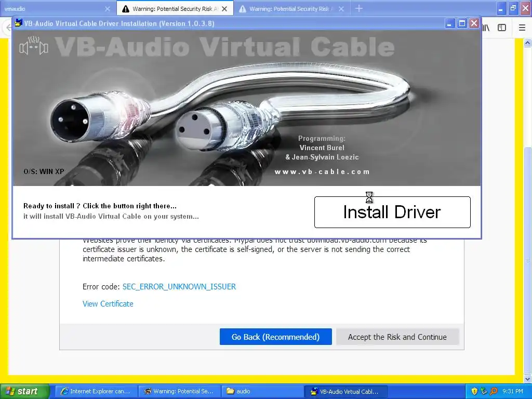
Task: Click the Vincent Burel credit text
Action: (x=322, y=148)
